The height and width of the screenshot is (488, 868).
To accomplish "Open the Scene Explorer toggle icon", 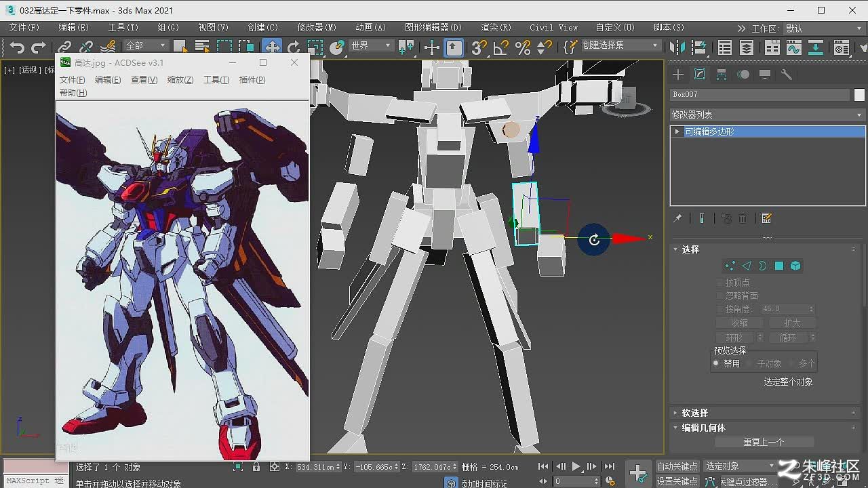I will [725, 47].
